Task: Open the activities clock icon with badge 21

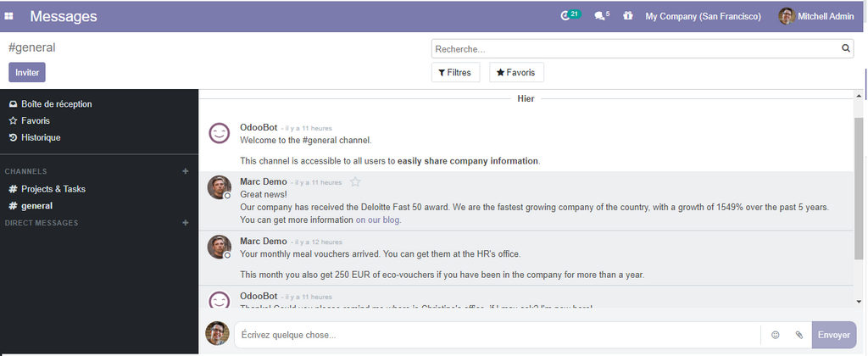Action: point(570,16)
